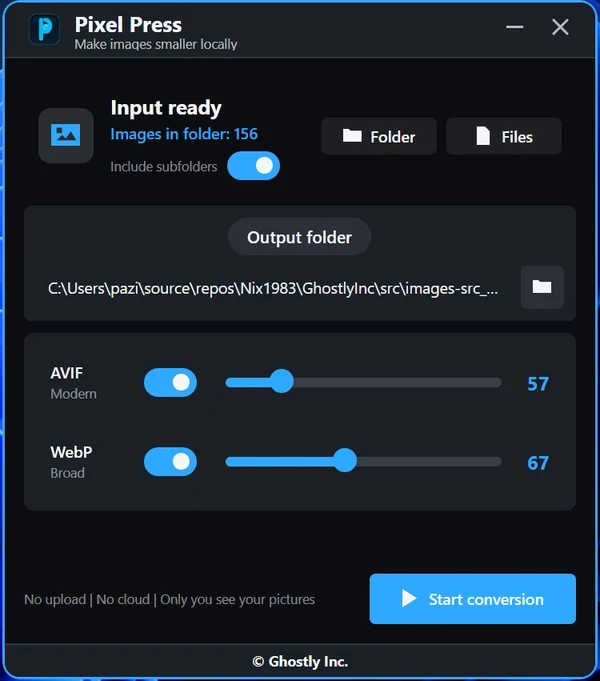Screen dimensions: 600x681
Task: Disable WebP output toggle
Action: [170, 462]
